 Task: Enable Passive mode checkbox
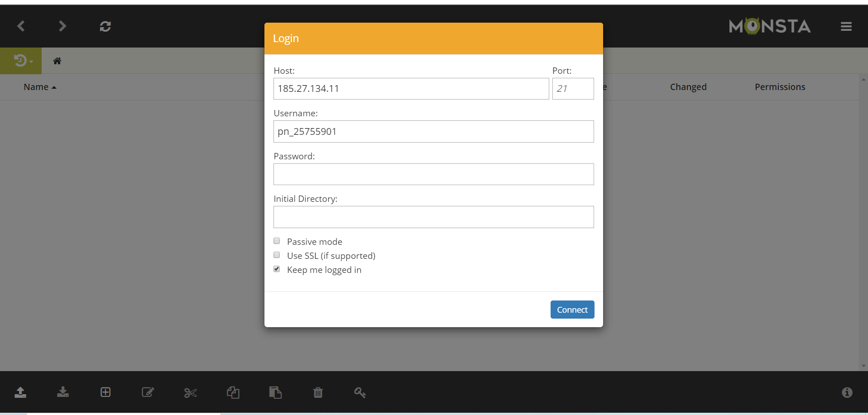(277, 241)
